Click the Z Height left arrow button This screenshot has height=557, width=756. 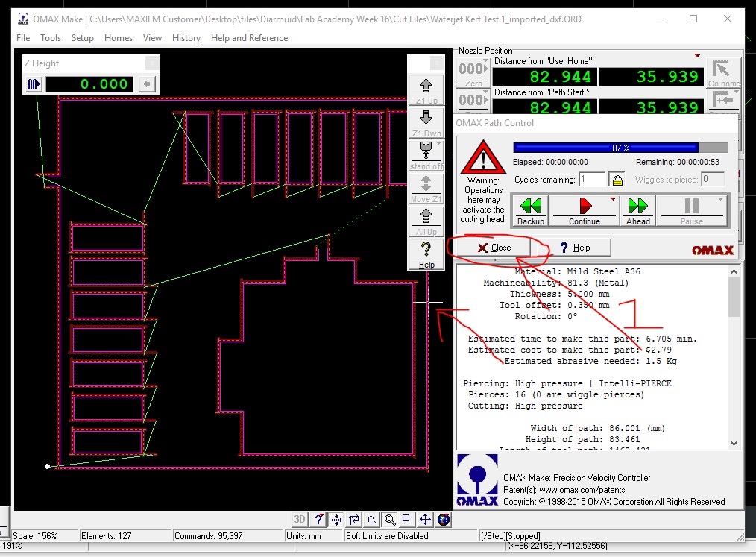(147, 84)
